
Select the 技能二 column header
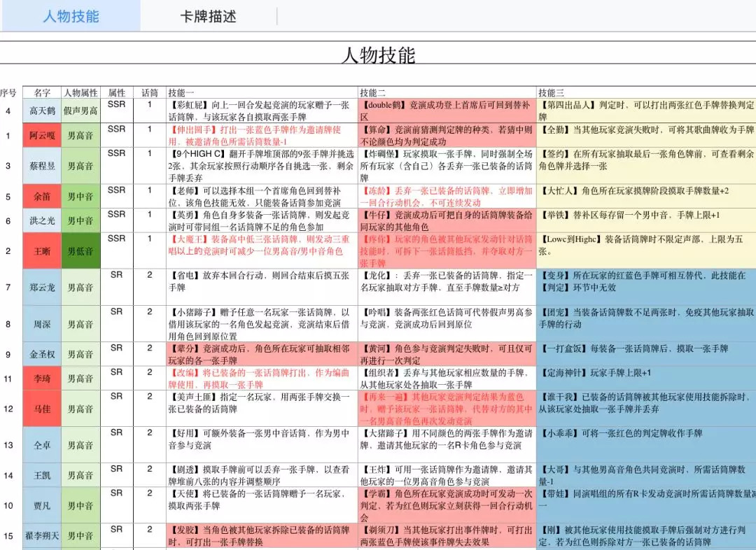(447, 92)
